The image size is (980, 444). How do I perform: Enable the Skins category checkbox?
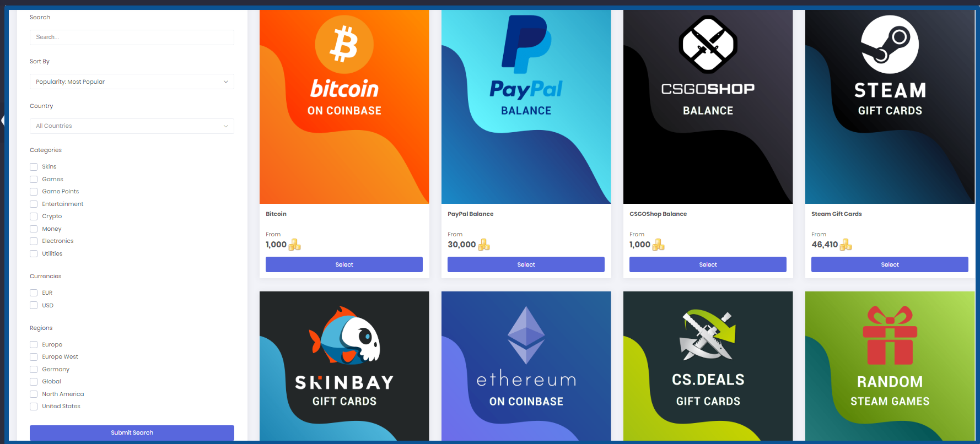(34, 167)
